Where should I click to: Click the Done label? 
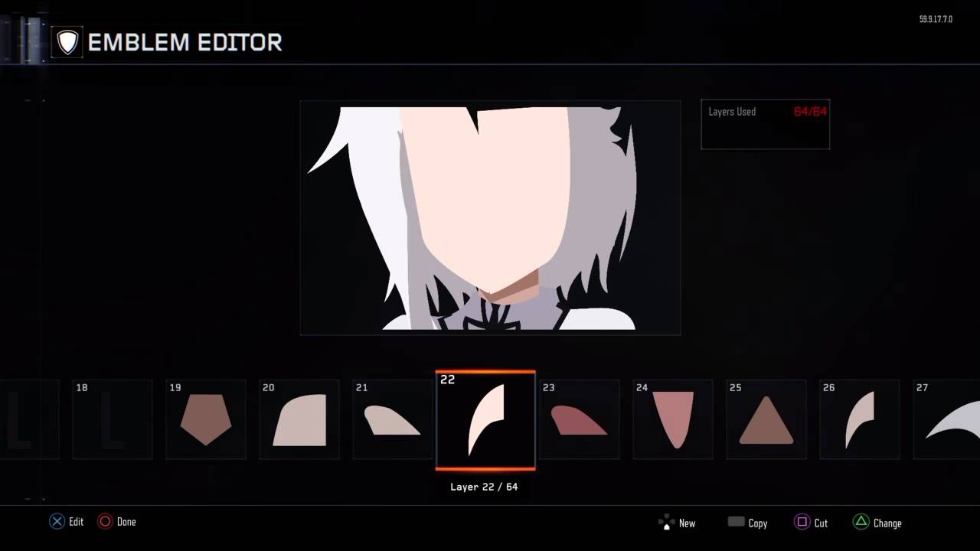point(126,522)
